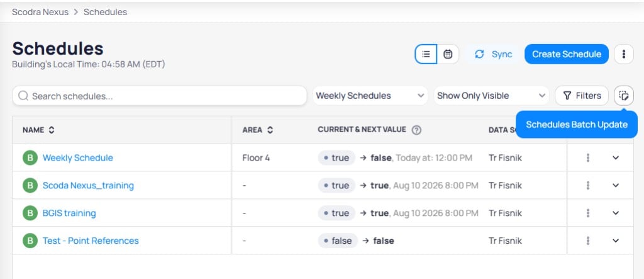Image resolution: width=644 pixels, height=279 pixels.
Task: Click the Schedules Batch Update icon
Action: pyautogui.click(x=623, y=96)
